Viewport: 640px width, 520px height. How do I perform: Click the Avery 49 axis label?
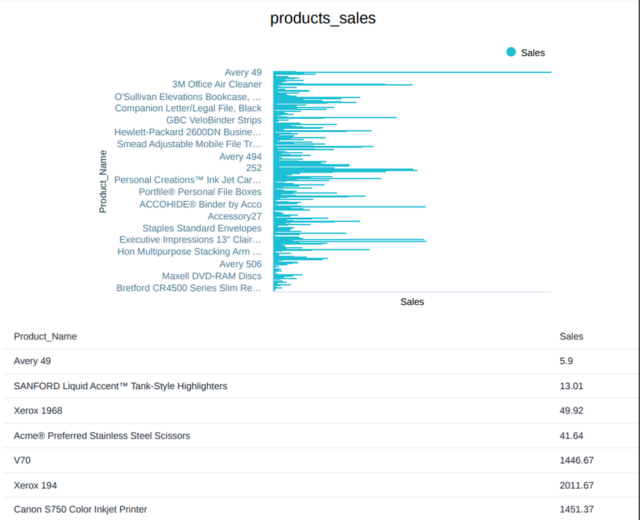(243, 72)
